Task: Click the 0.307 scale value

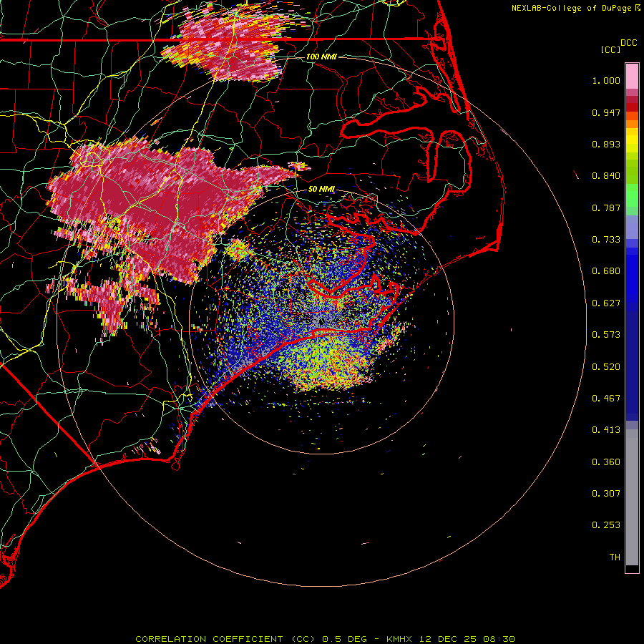Action: click(x=606, y=494)
